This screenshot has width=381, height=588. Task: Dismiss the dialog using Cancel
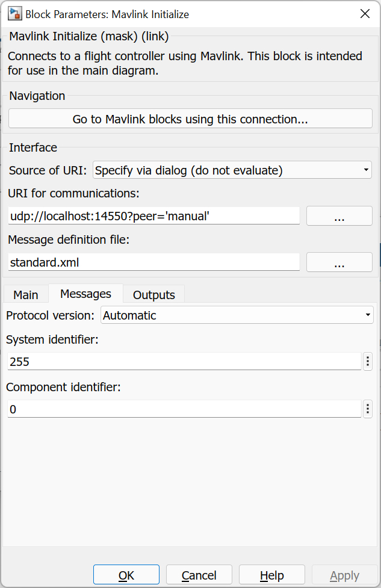coord(199,575)
